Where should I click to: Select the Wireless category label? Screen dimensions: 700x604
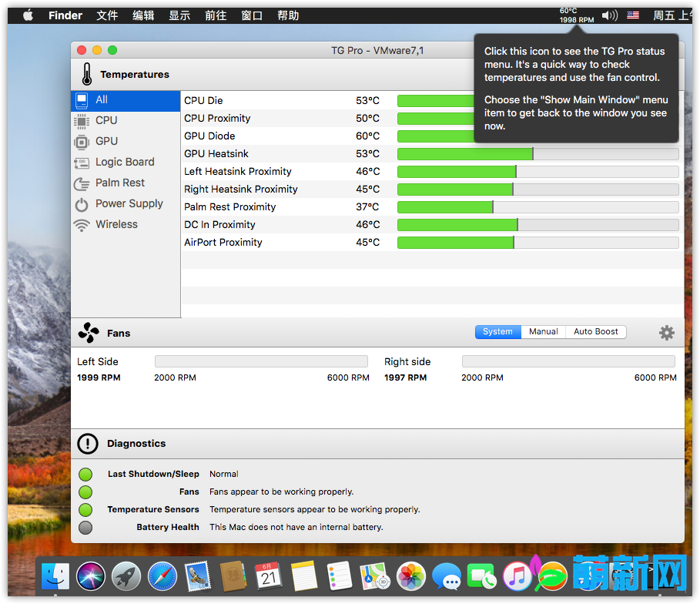(116, 224)
